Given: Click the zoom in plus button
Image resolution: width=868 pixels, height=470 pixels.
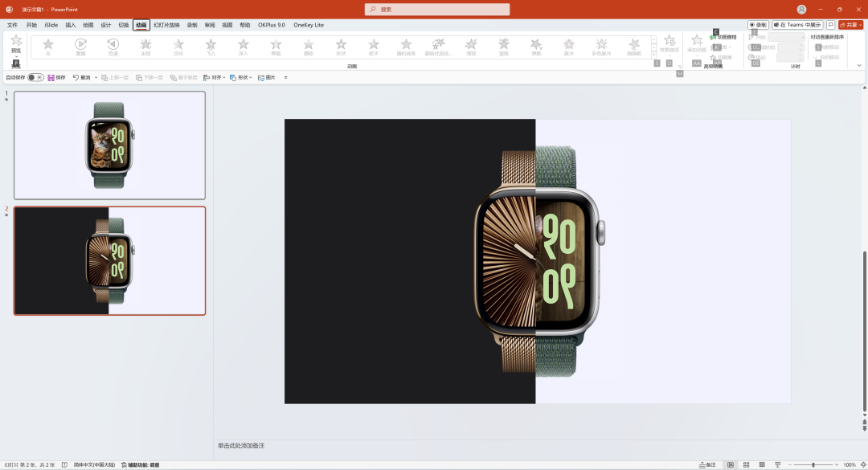Looking at the screenshot, I should 837,465.
